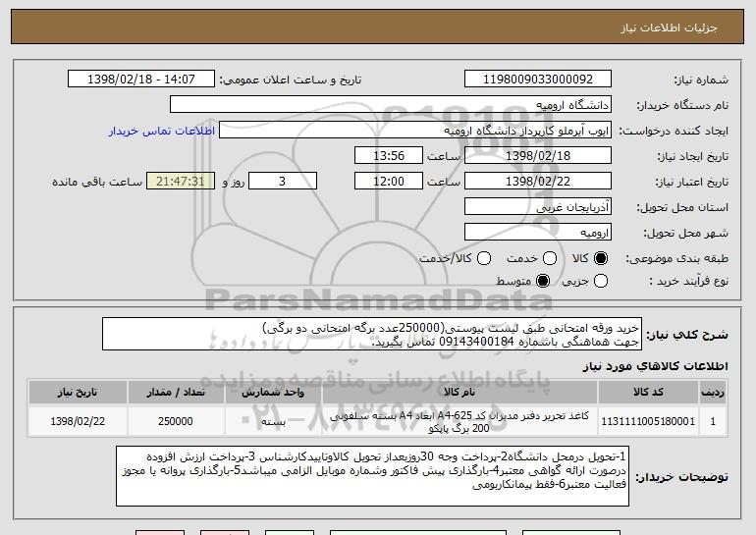
Task: Click the تاریخ نیاز column header
Action: coord(78,393)
